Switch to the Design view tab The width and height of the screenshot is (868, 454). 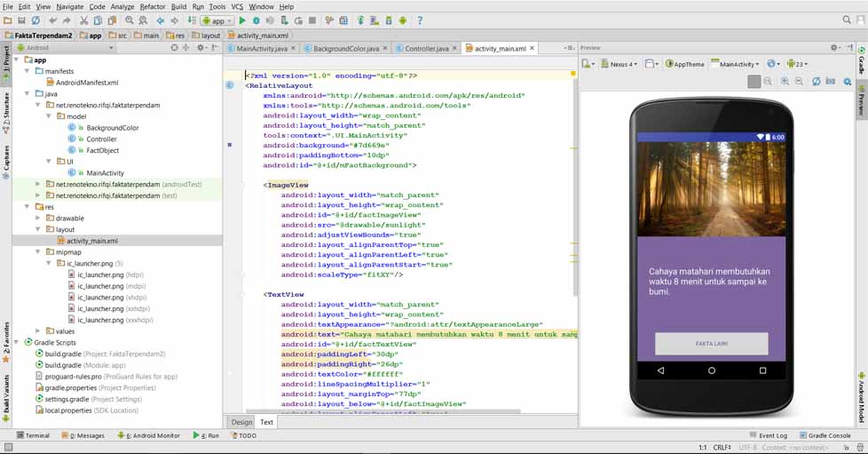pyautogui.click(x=241, y=422)
